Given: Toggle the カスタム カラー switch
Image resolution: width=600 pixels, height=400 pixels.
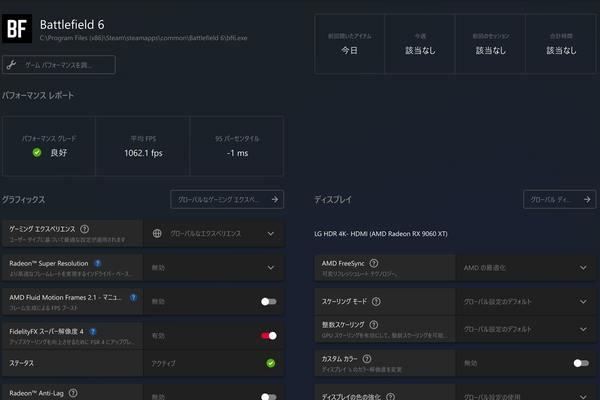Looking at the screenshot, I should (581, 363).
